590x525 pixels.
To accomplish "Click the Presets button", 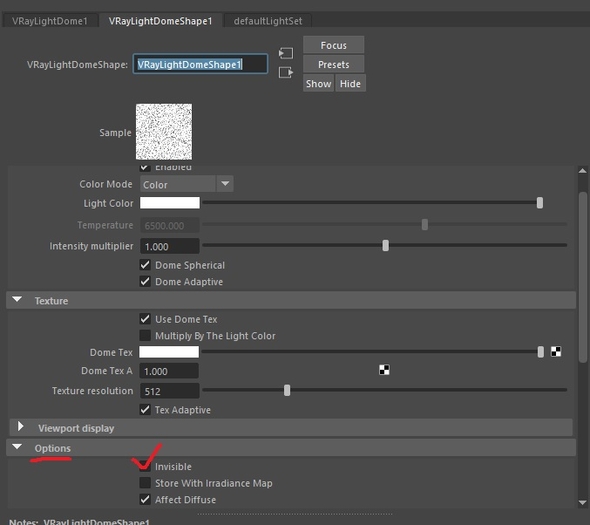I will (x=333, y=64).
